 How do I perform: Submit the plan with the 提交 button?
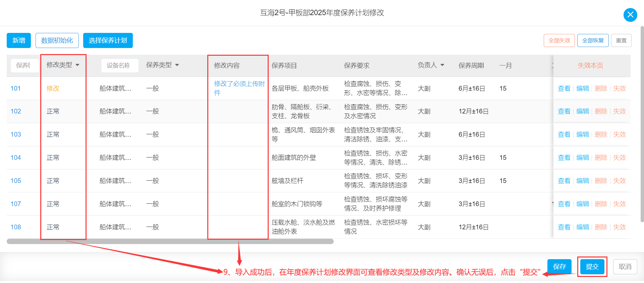tap(592, 267)
